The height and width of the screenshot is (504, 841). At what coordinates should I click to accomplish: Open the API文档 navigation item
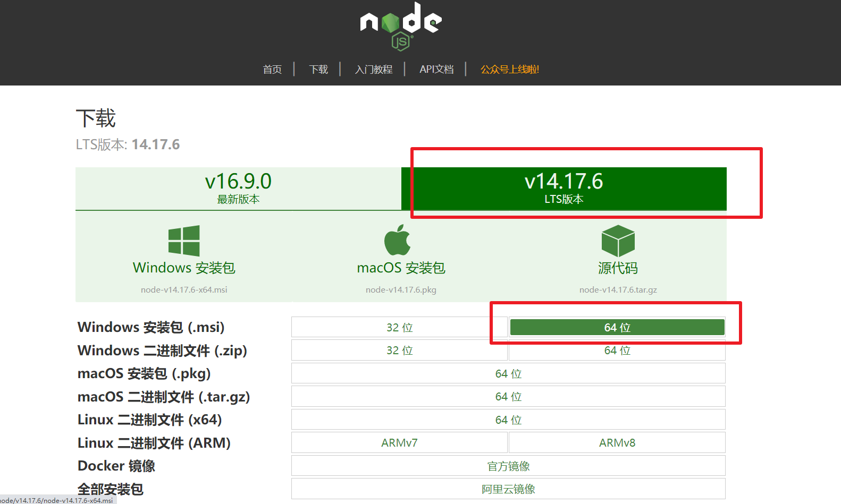pos(436,70)
